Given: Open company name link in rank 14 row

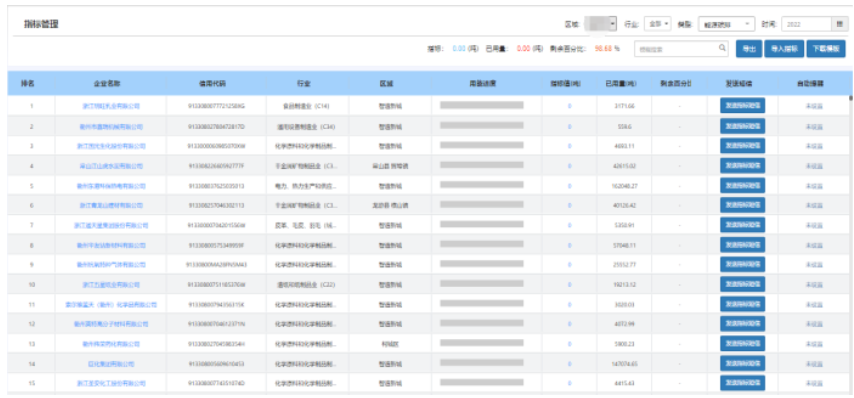Looking at the screenshot, I should tap(111, 364).
